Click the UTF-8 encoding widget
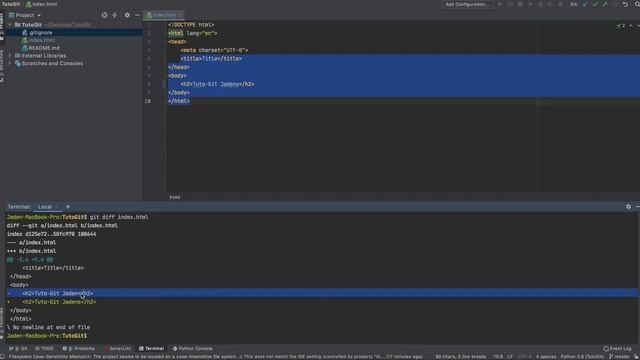 pyautogui.click(x=523, y=357)
